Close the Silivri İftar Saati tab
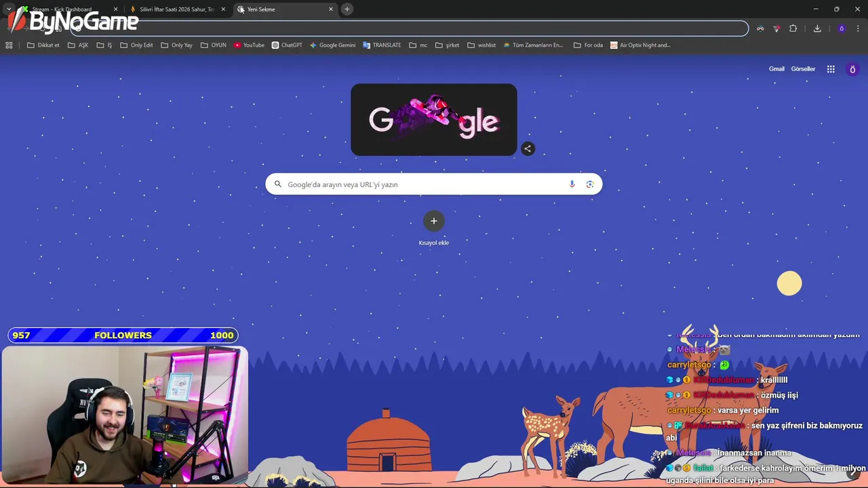The image size is (868, 488). point(223,9)
